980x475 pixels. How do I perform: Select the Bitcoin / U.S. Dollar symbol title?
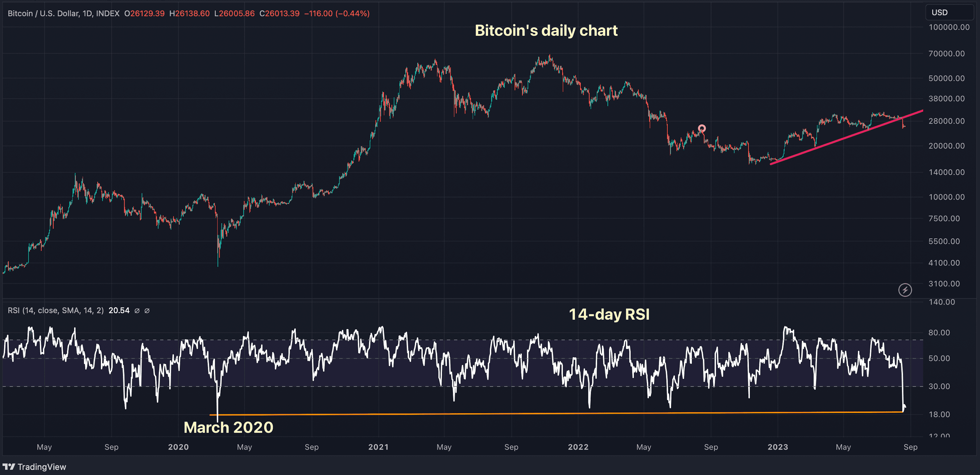(x=63, y=13)
